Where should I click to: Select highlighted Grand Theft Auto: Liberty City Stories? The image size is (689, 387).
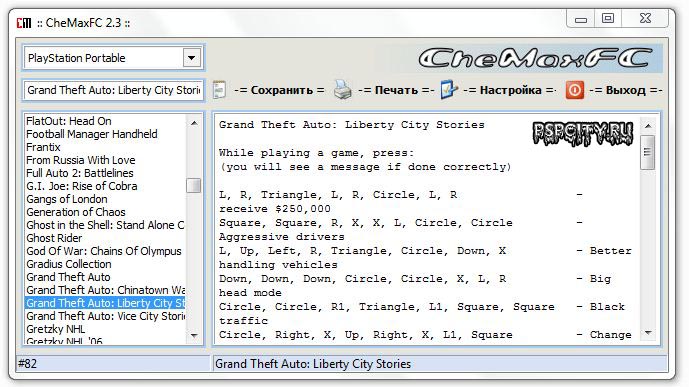tap(105, 303)
